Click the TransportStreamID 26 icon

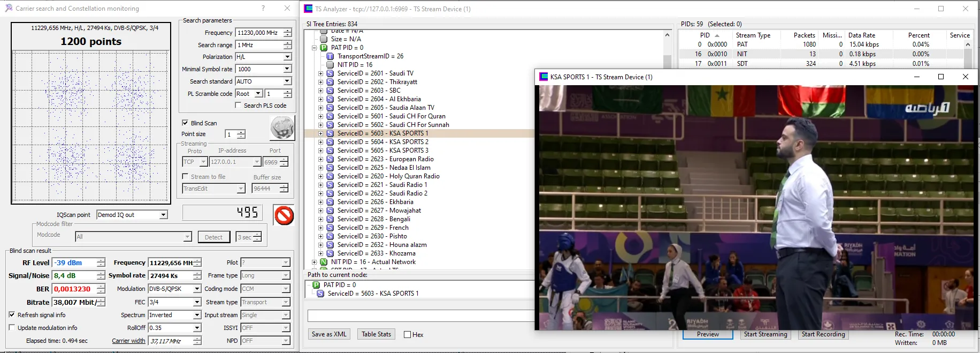click(330, 56)
